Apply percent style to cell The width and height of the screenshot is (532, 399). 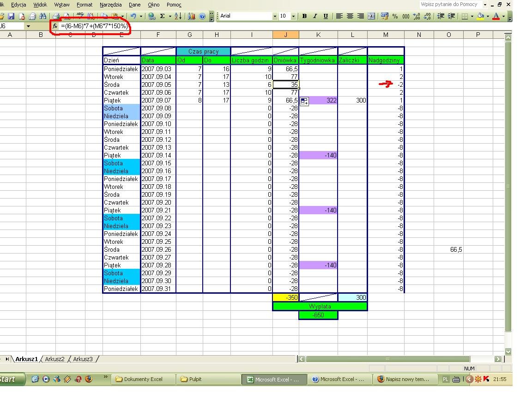click(x=395, y=16)
